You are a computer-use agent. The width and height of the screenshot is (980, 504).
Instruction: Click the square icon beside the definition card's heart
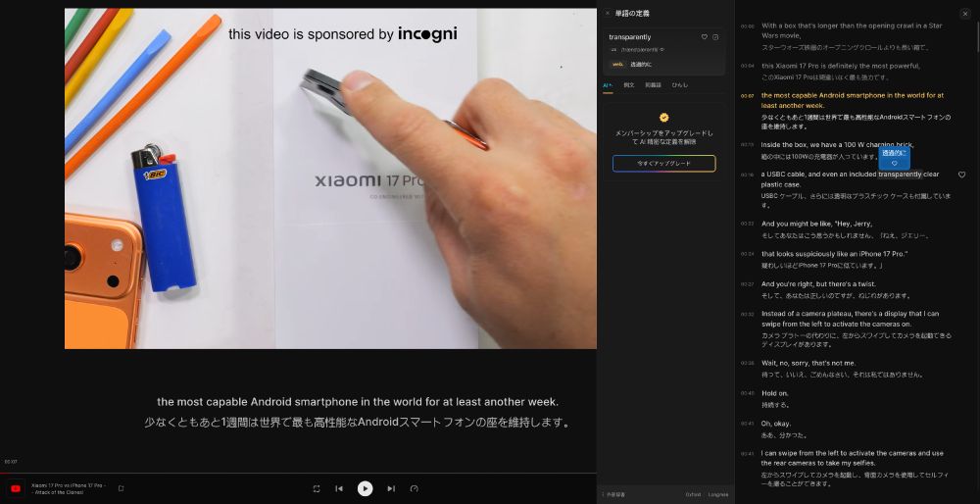pos(715,37)
